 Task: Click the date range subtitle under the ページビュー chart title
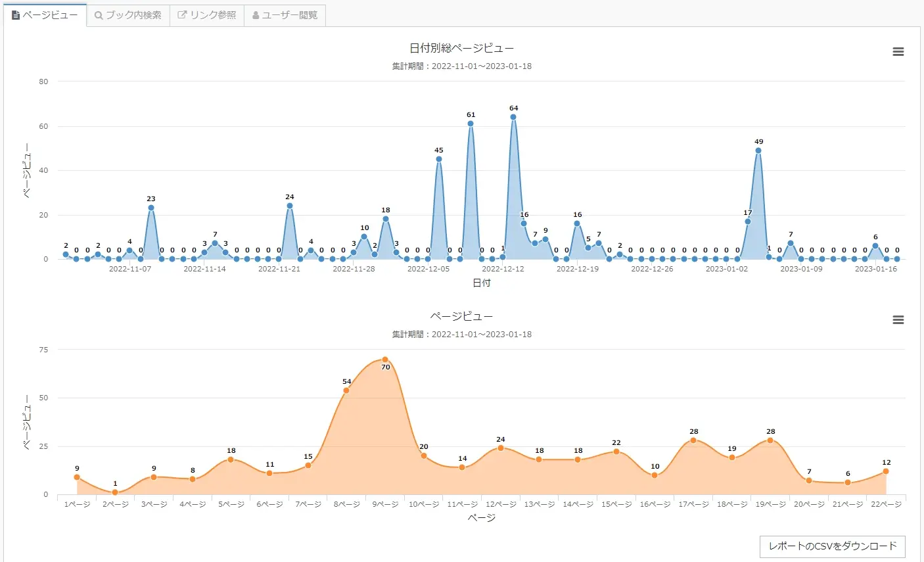(462, 334)
